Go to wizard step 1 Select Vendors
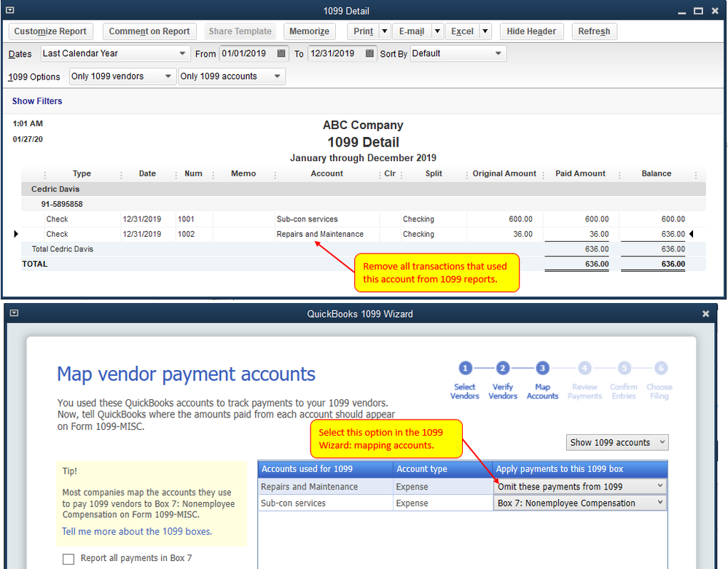Viewport: 728px width, 569px height. click(465, 369)
